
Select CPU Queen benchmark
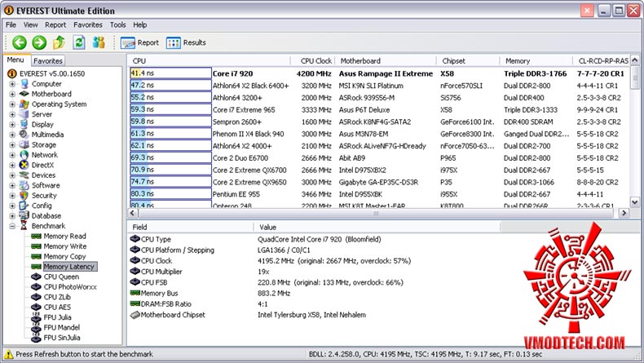point(61,277)
